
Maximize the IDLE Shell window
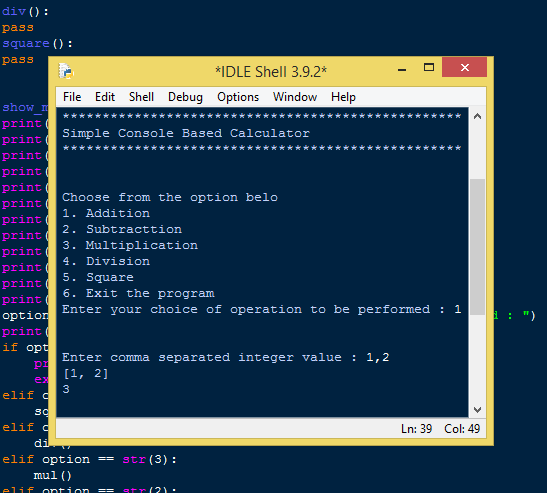[x=429, y=67]
